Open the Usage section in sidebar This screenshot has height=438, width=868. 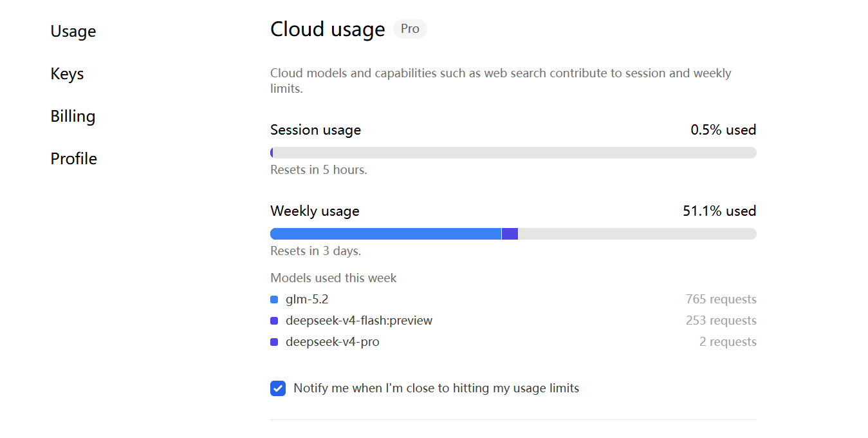pyautogui.click(x=73, y=31)
